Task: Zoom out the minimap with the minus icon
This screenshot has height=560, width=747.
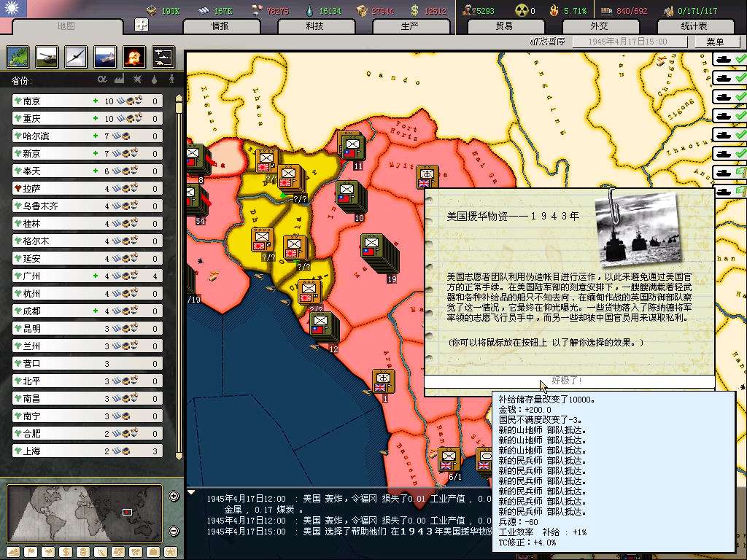Action: (x=174, y=530)
